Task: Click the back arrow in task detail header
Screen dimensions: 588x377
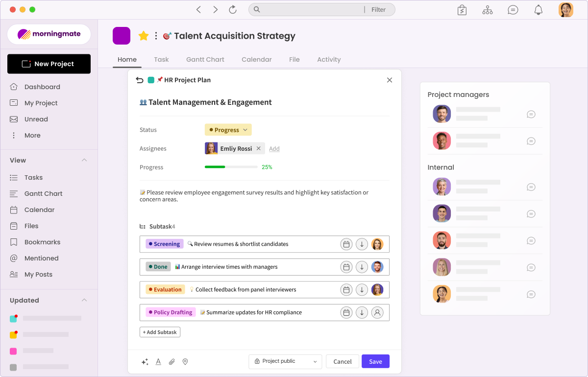Action: (x=139, y=80)
